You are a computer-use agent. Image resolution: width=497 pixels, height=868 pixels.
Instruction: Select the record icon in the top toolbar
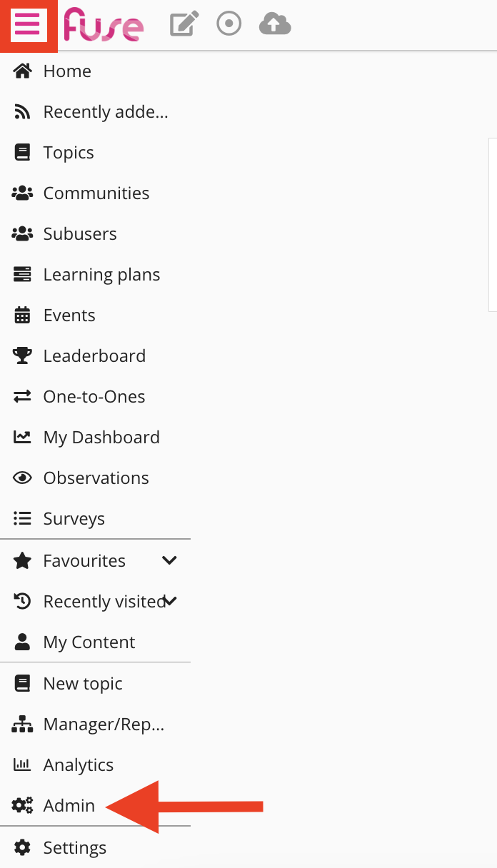pos(229,23)
